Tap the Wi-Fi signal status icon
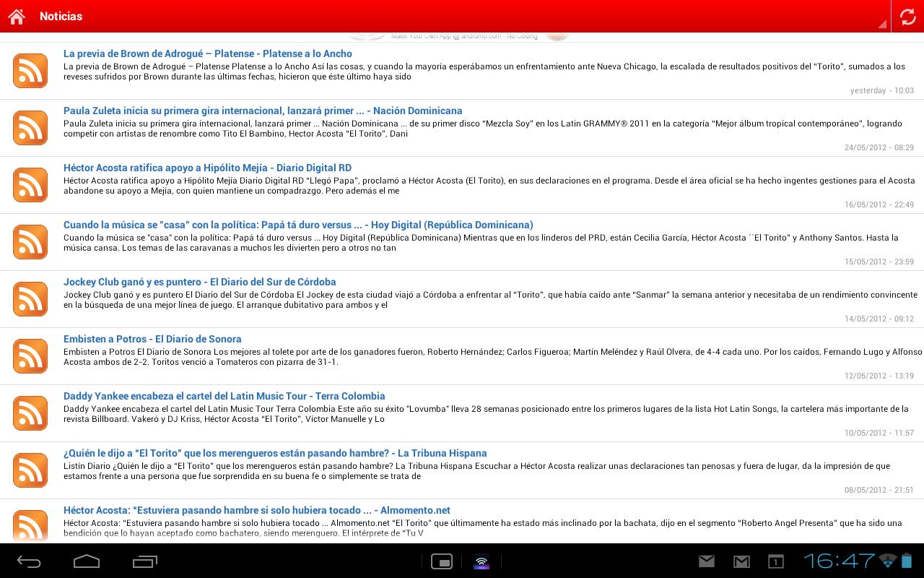This screenshot has height=578, width=924. click(888, 561)
